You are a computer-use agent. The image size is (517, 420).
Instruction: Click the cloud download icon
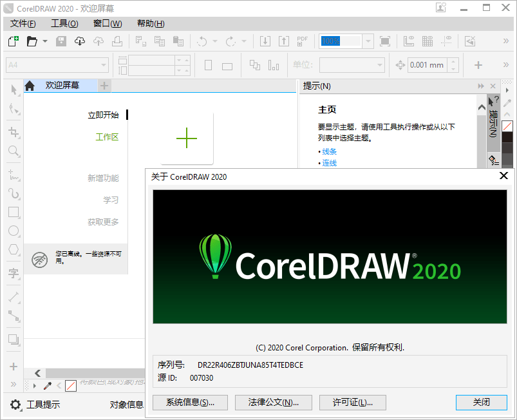pos(80,41)
